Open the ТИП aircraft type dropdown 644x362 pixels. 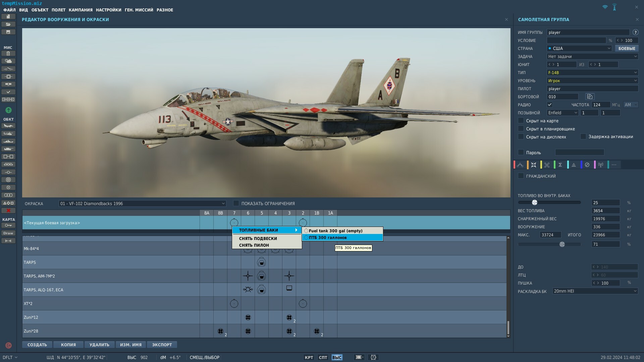(x=592, y=72)
